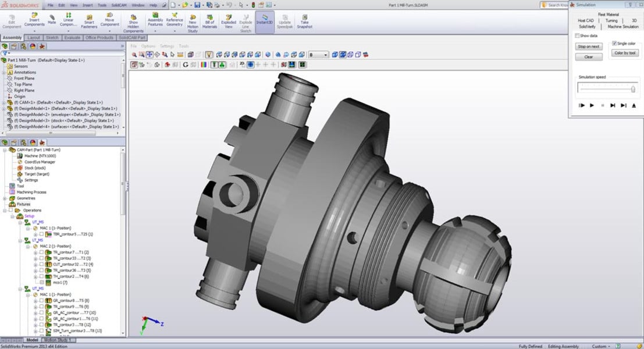The height and width of the screenshot is (349, 644).
Task: Click the Color by tool button
Action: click(625, 53)
